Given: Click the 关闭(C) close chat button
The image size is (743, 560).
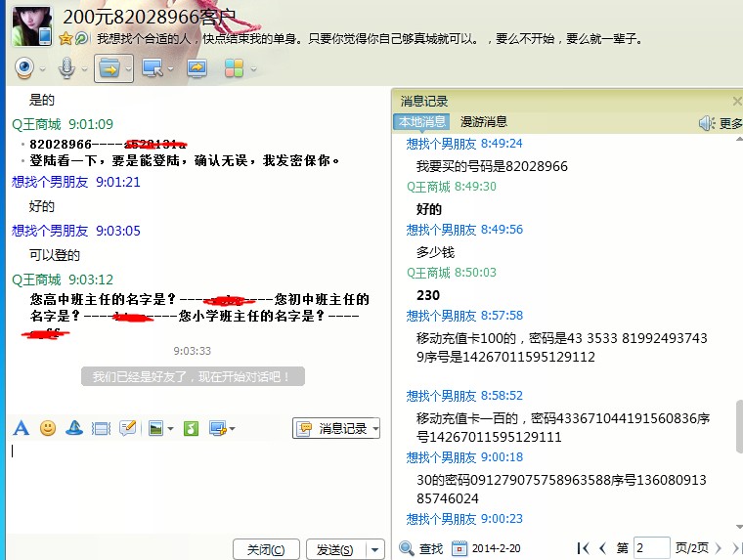Looking at the screenshot, I should 266,550.
